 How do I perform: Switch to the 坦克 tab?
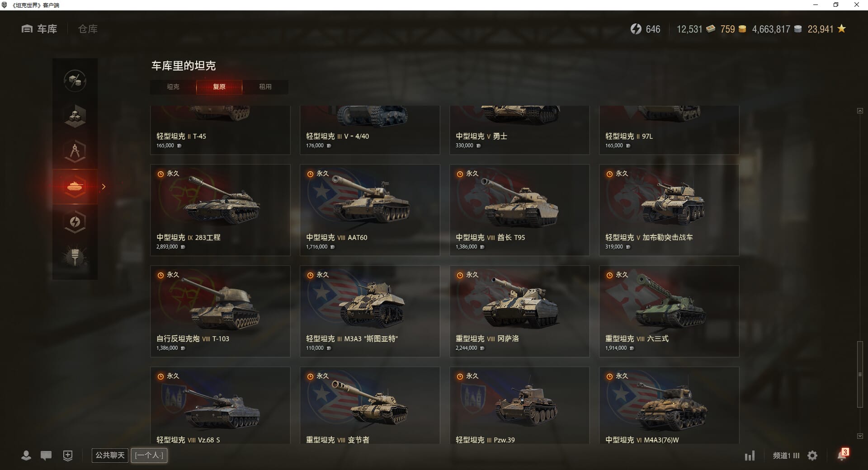173,87
